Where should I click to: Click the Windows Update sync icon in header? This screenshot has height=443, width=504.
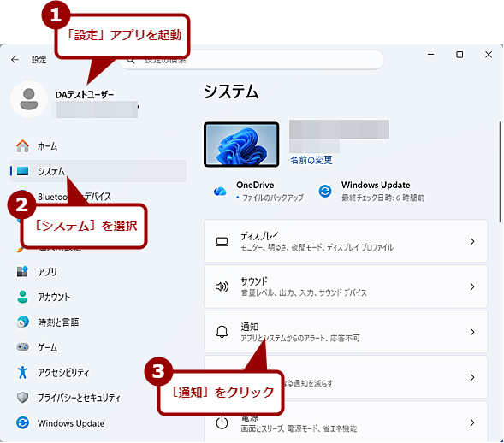click(325, 191)
